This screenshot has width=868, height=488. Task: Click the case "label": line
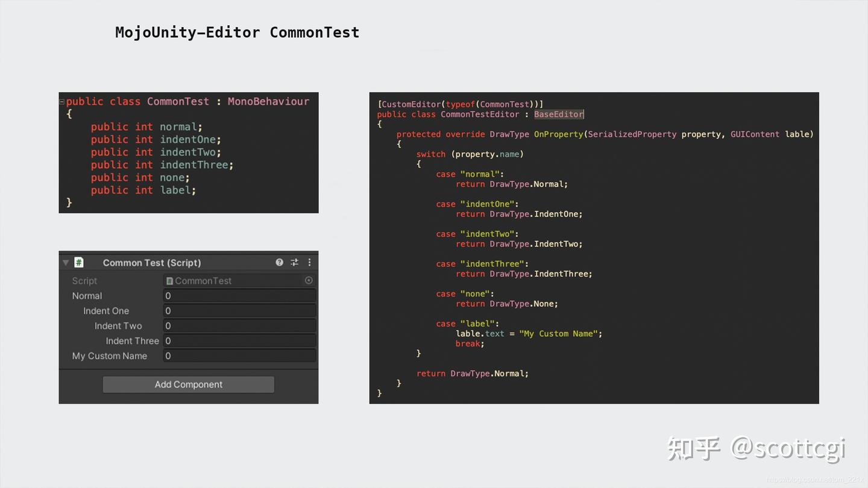pos(468,324)
